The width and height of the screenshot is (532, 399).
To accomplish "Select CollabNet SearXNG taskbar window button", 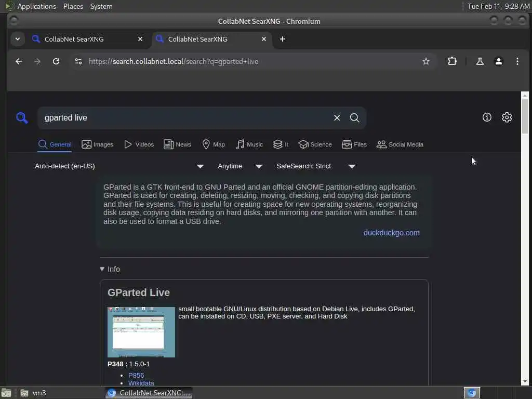I will pyautogui.click(x=149, y=393).
